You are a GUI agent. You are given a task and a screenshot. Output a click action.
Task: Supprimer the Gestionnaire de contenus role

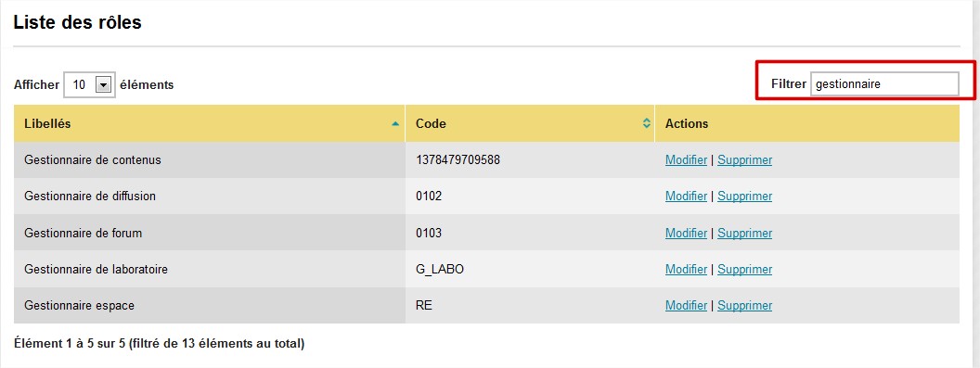pyautogui.click(x=744, y=160)
